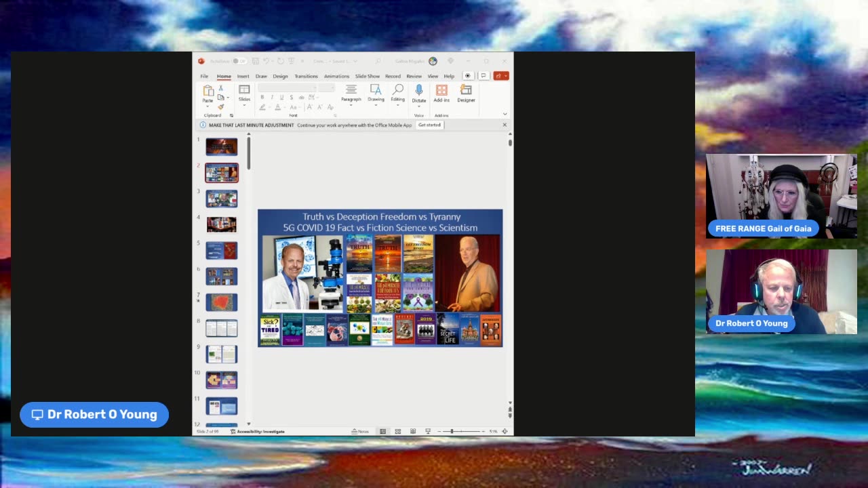Click the Undo arrow in title bar
Image resolution: width=868 pixels, height=488 pixels.
pyautogui.click(x=266, y=61)
